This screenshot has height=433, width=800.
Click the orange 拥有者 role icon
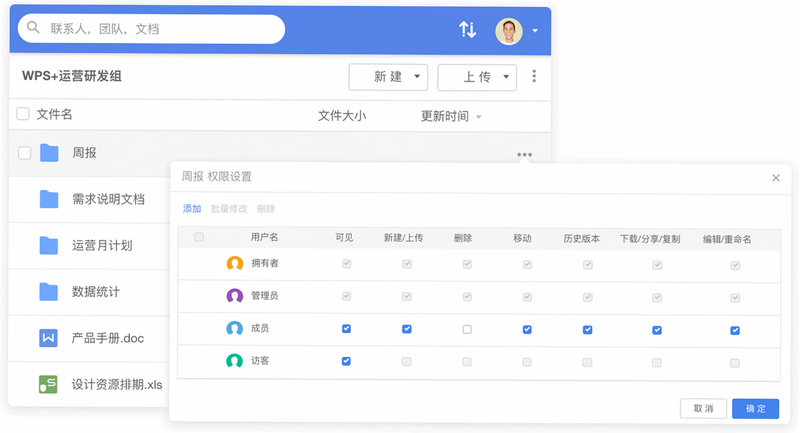pyautogui.click(x=235, y=264)
